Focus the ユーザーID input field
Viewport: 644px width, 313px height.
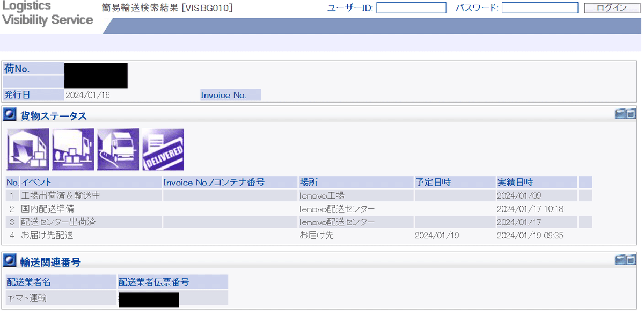click(411, 8)
